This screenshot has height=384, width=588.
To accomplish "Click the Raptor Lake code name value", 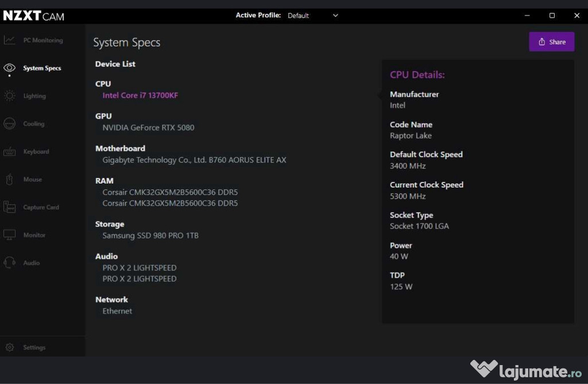I will point(411,136).
